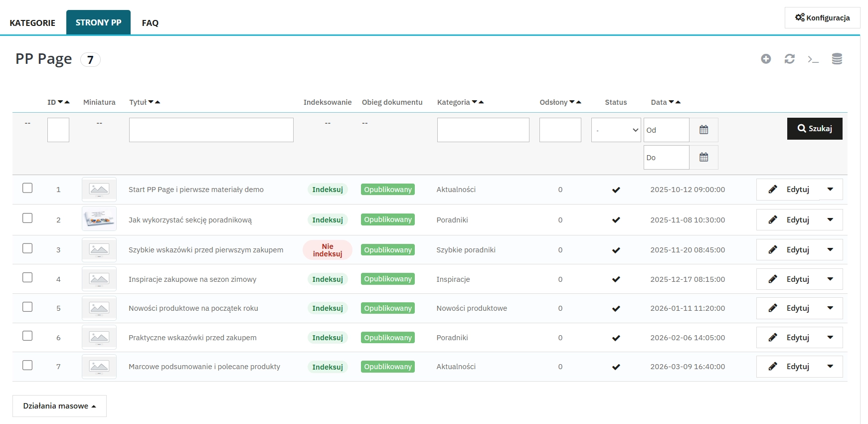Toggle 'Nie indeksuj' badge for row 3

click(328, 250)
